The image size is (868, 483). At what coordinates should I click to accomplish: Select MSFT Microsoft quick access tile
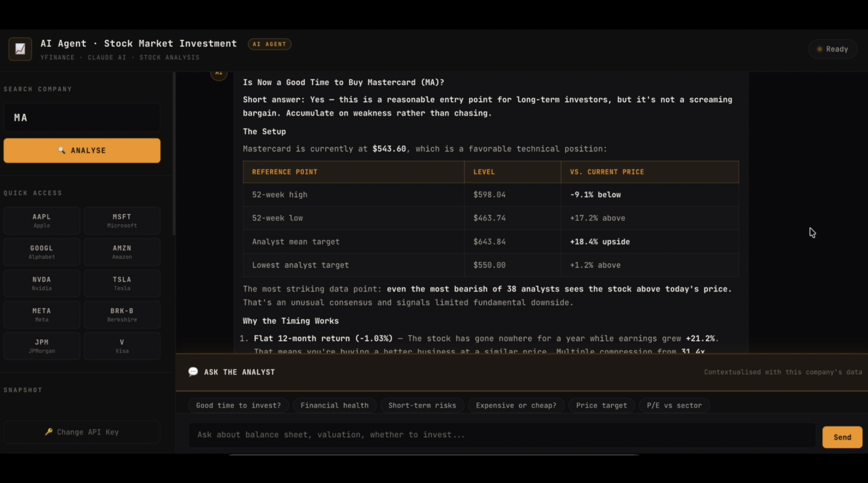click(x=122, y=221)
